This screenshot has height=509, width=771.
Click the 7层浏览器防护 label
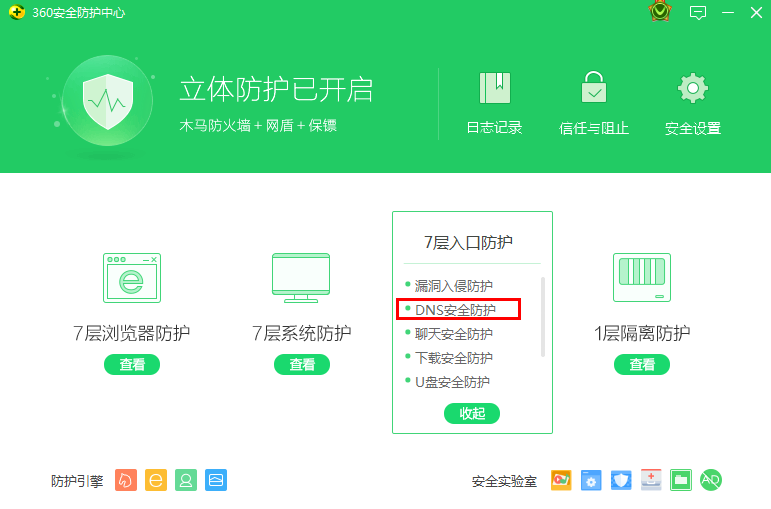[132, 333]
